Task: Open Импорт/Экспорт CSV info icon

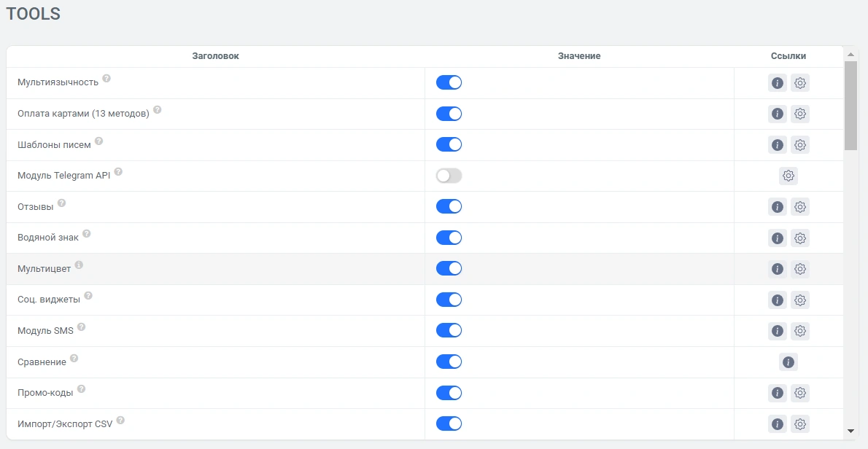Action: [777, 423]
